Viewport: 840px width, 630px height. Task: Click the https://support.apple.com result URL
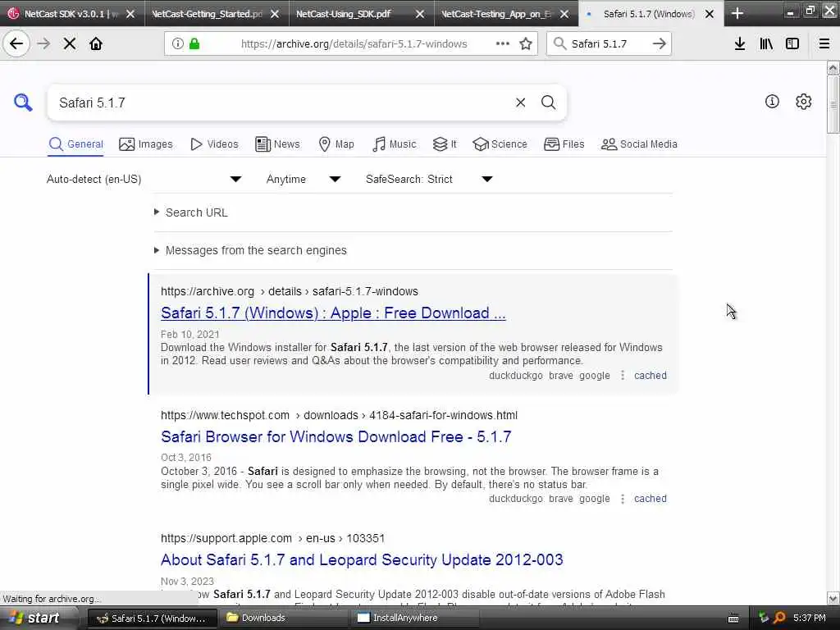[272, 538]
